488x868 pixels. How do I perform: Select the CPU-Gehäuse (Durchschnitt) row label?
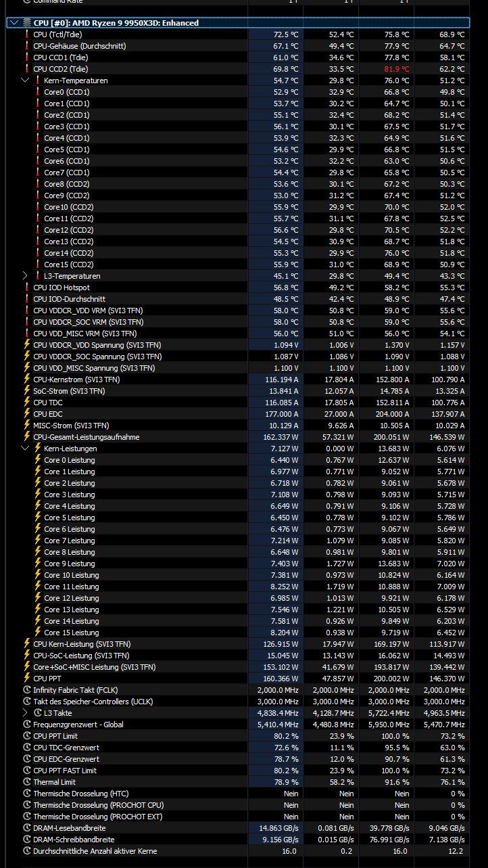click(x=79, y=46)
